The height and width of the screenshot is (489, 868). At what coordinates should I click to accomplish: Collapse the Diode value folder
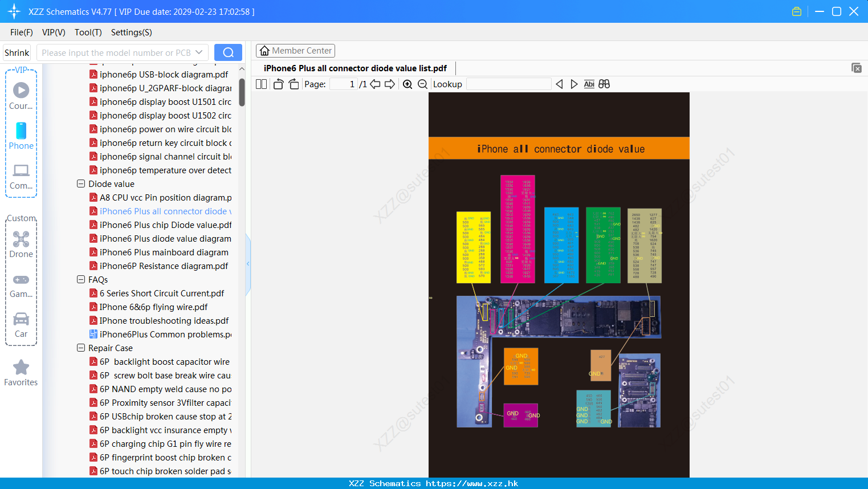pyautogui.click(x=81, y=184)
